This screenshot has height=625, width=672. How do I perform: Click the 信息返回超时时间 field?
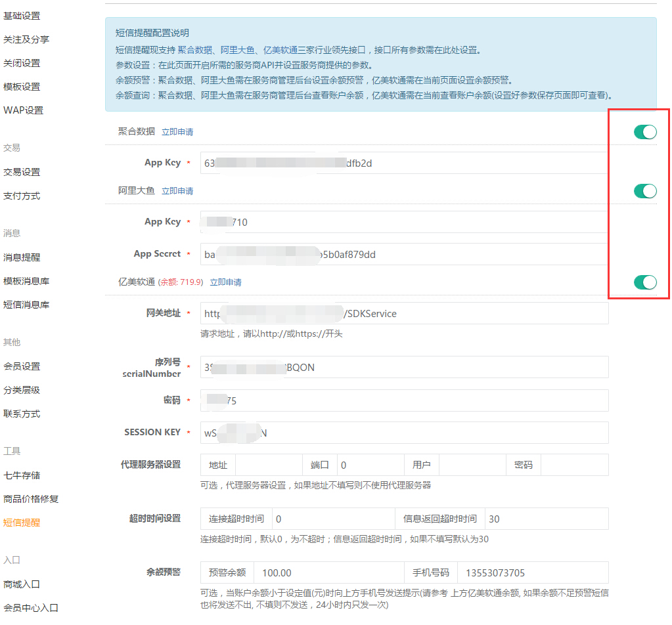tap(547, 519)
